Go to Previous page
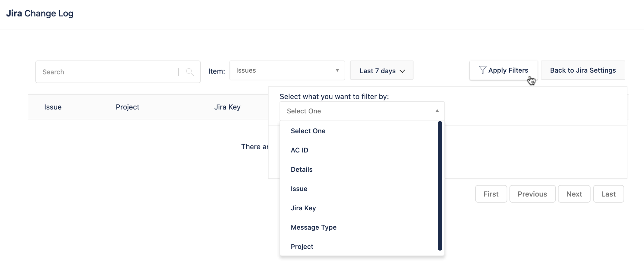The image size is (644, 273). click(x=532, y=194)
